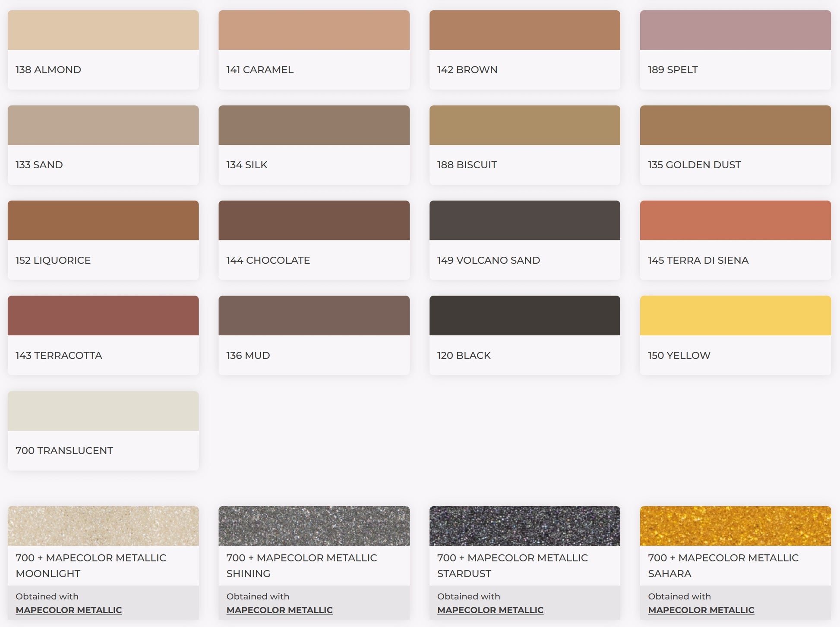
Task: Click the '135 GOLDEN DUST' label text
Action: (694, 165)
